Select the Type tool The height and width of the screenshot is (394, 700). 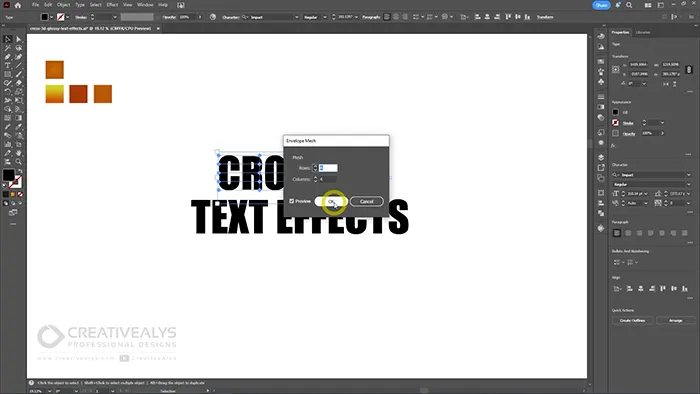click(x=8, y=66)
